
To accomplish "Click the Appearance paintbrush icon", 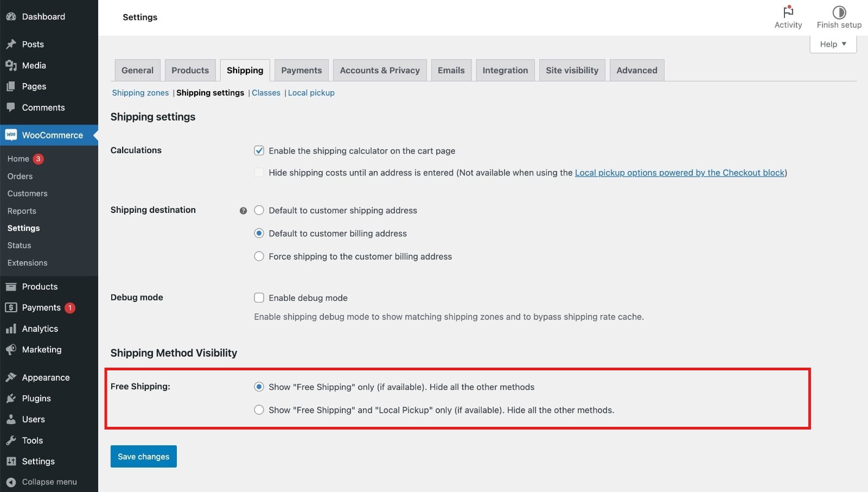I will 11,377.
